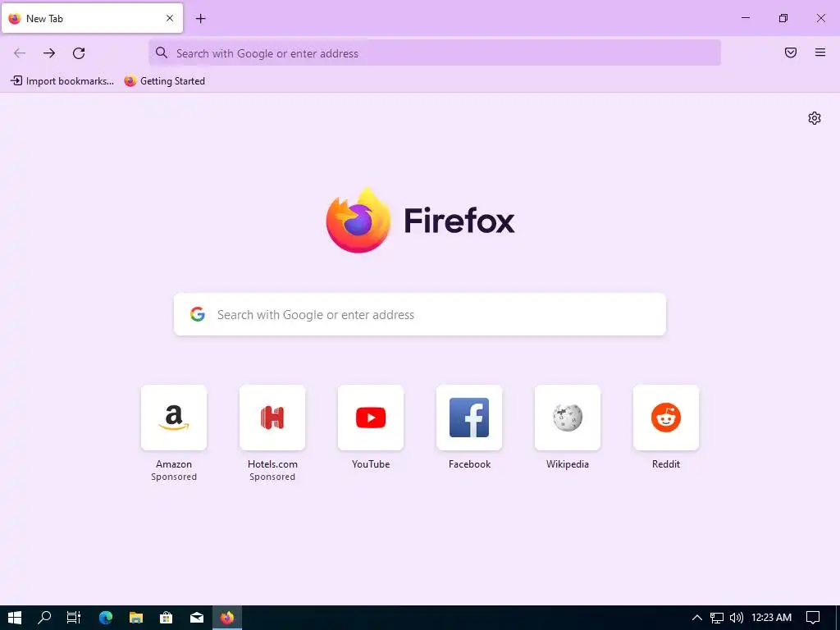Click Firefox icon on taskbar
The width and height of the screenshot is (840, 630).
click(x=227, y=618)
